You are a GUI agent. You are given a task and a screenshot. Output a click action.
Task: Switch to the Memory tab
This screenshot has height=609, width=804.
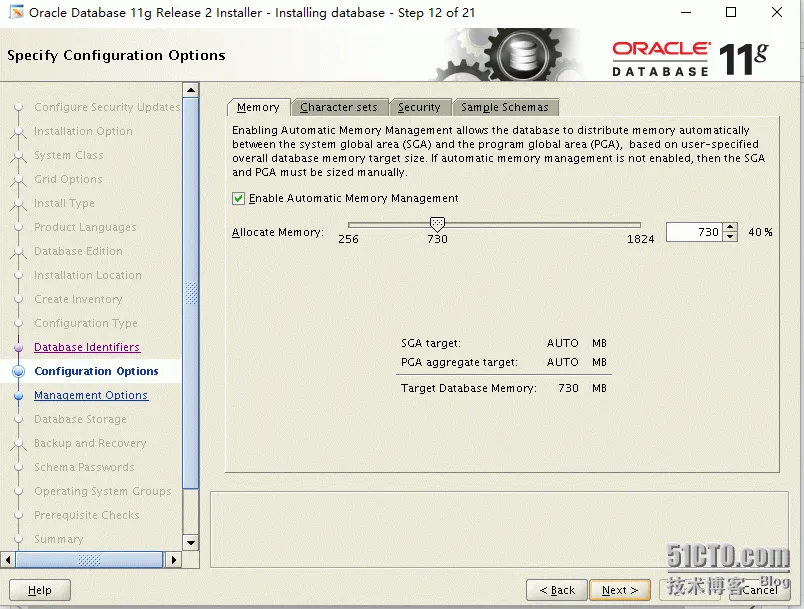[258, 107]
